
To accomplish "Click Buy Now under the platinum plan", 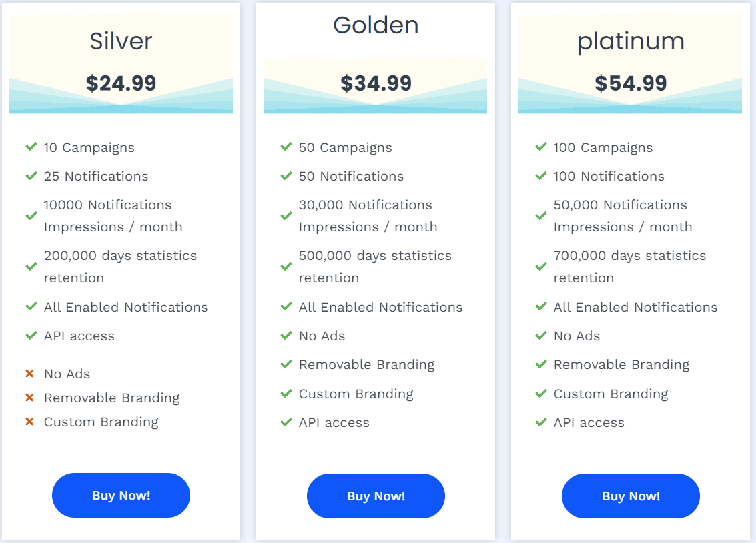I will point(630,496).
